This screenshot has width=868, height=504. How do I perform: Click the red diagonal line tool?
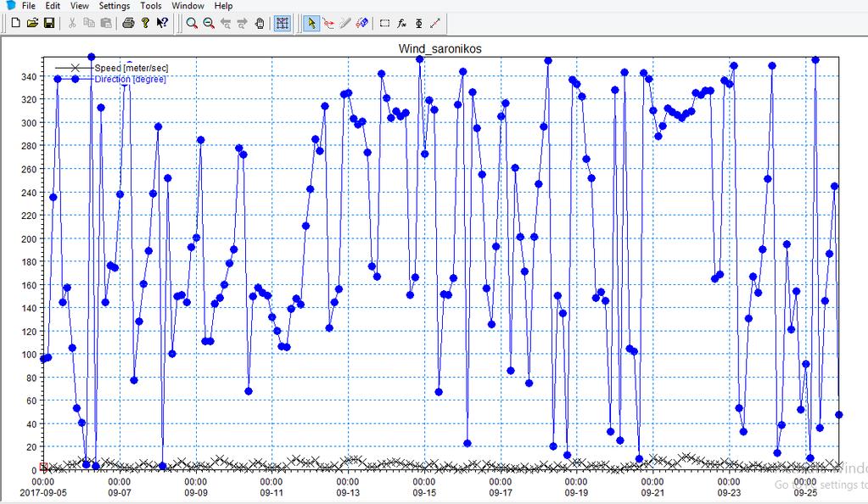tap(435, 23)
